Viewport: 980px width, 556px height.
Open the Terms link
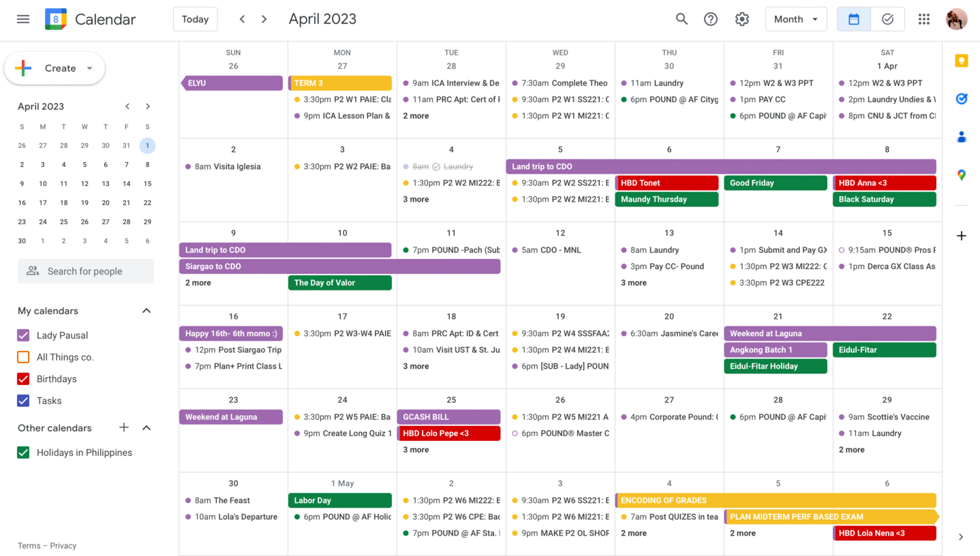tap(29, 546)
